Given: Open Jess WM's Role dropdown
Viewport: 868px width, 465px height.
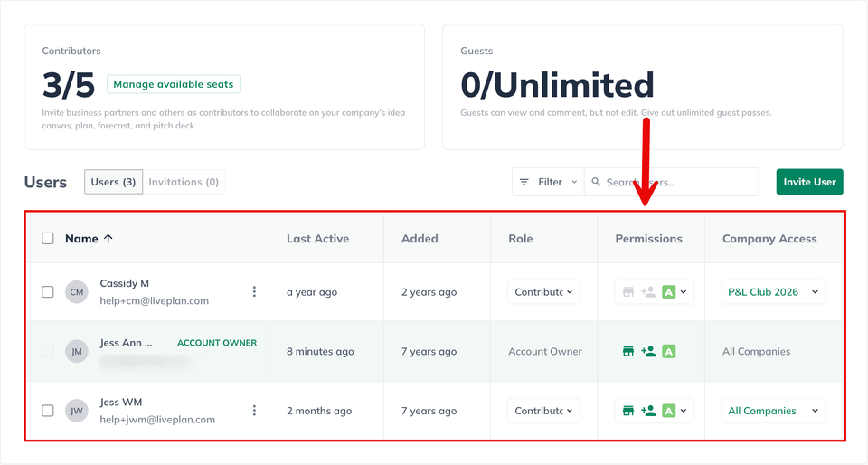Looking at the screenshot, I should coord(543,410).
